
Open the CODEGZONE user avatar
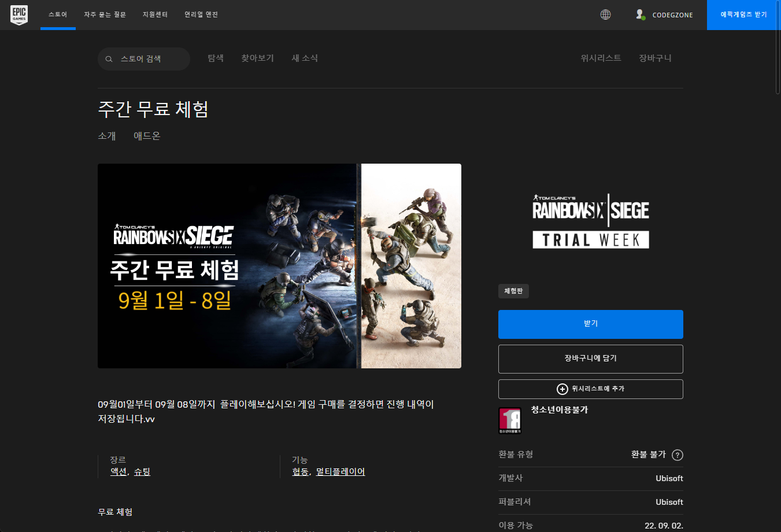(x=640, y=14)
